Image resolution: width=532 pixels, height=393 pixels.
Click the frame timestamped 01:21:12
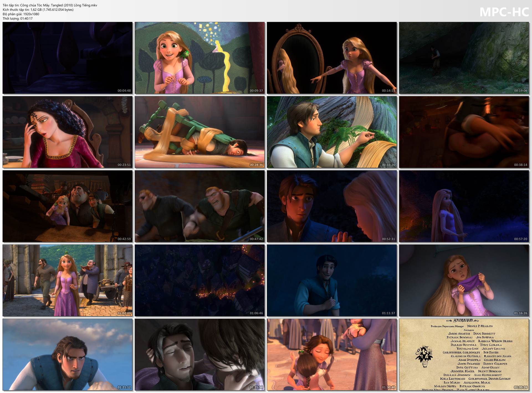68,355
